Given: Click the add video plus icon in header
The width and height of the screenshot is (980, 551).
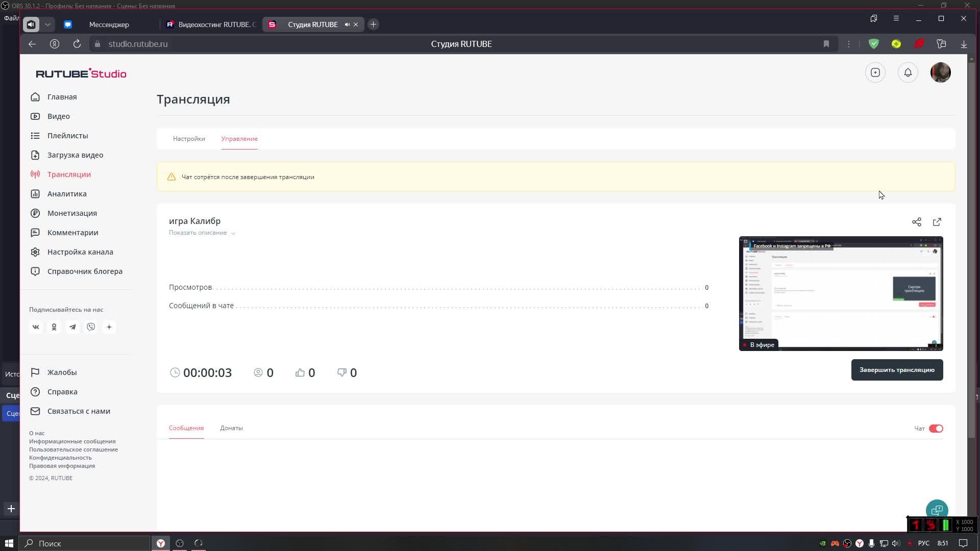Looking at the screenshot, I should [x=875, y=72].
